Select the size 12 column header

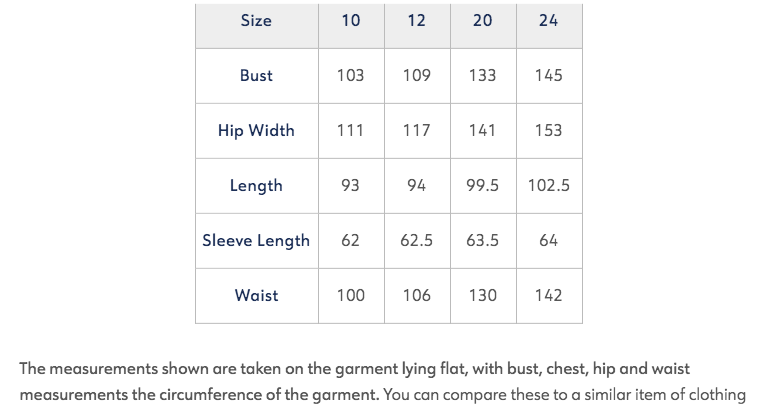[x=417, y=26]
